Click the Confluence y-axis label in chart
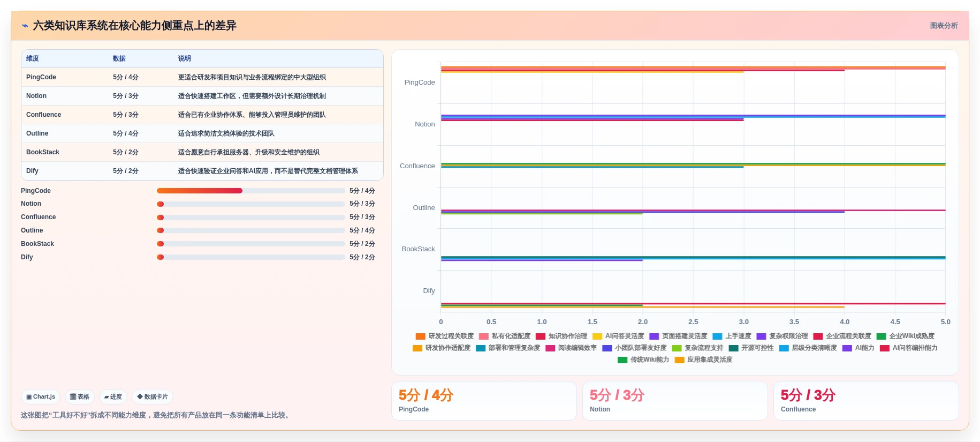 pos(417,166)
